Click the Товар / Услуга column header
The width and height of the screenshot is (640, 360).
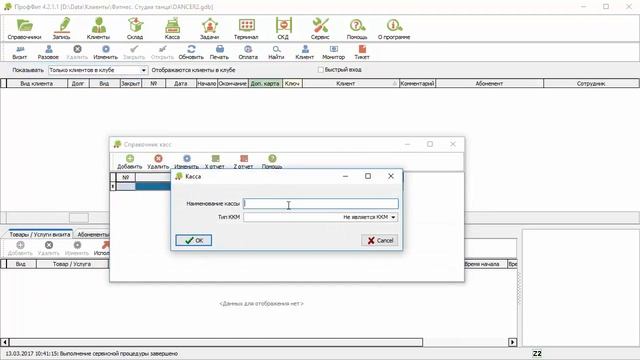click(x=72, y=264)
